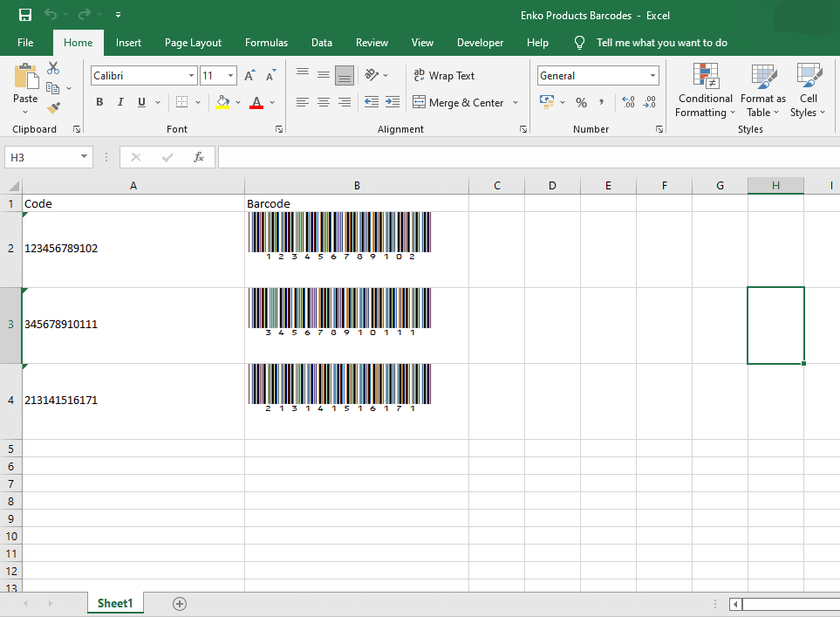Open Clipboard pane dialog launcher

77,129
